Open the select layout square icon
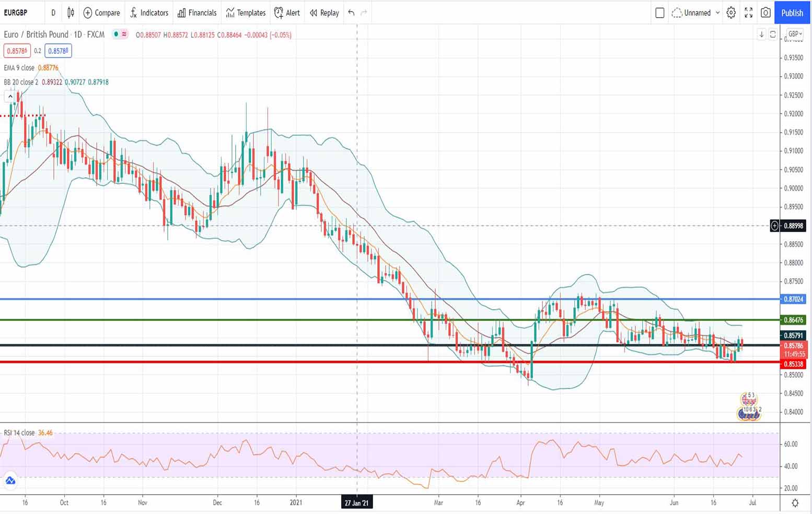The width and height of the screenshot is (812, 514). click(x=659, y=13)
